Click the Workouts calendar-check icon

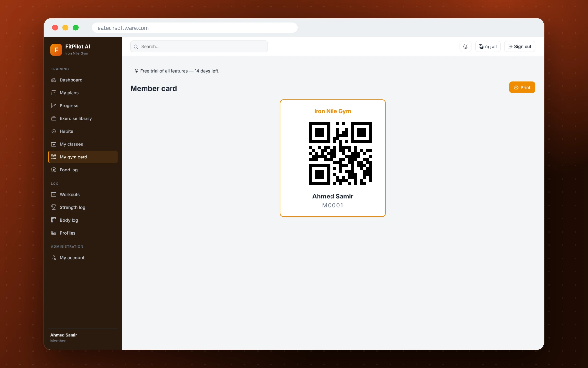54,194
